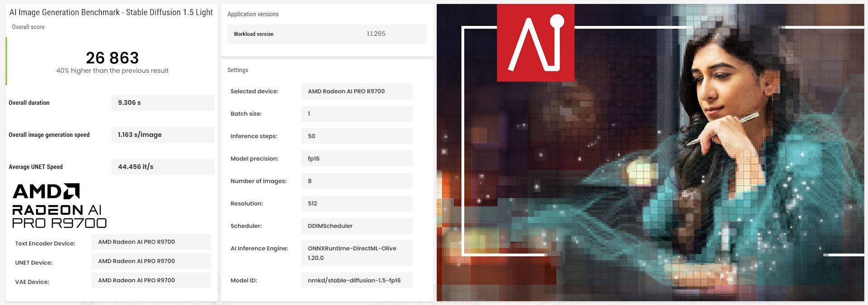The width and height of the screenshot is (868, 305).
Task: Click the Settings heading
Action: (x=238, y=70)
